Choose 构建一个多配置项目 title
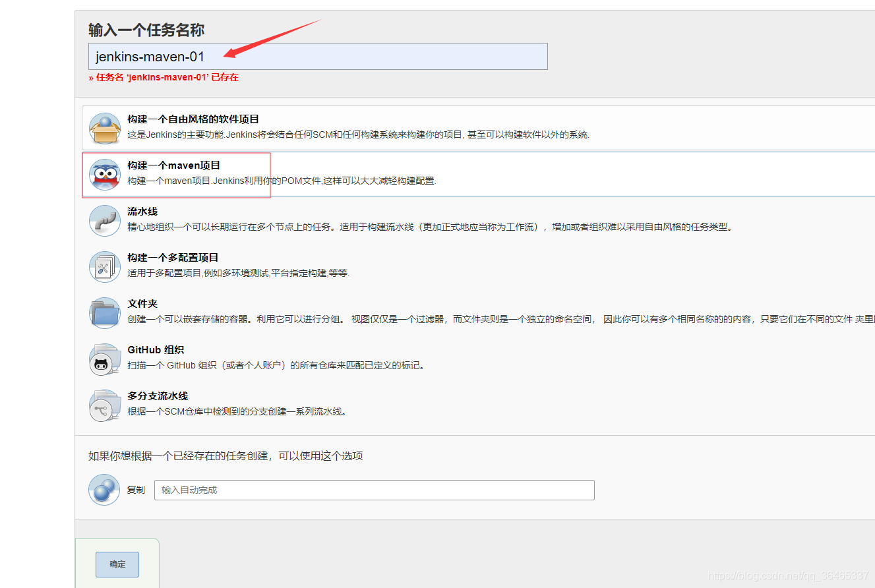The width and height of the screenshot is (875, 588). 173,258
